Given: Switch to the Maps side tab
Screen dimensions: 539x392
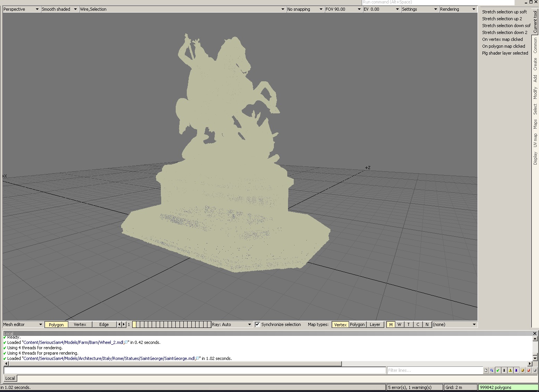Looking at the screenshot, I should pos(535,124).
